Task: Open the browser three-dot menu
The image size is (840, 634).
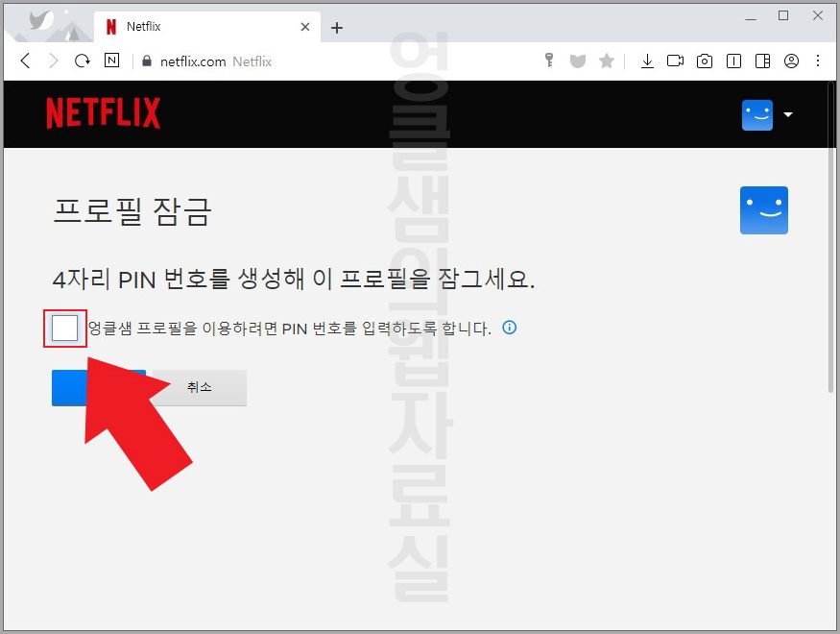Action: (x=818, y=61)
